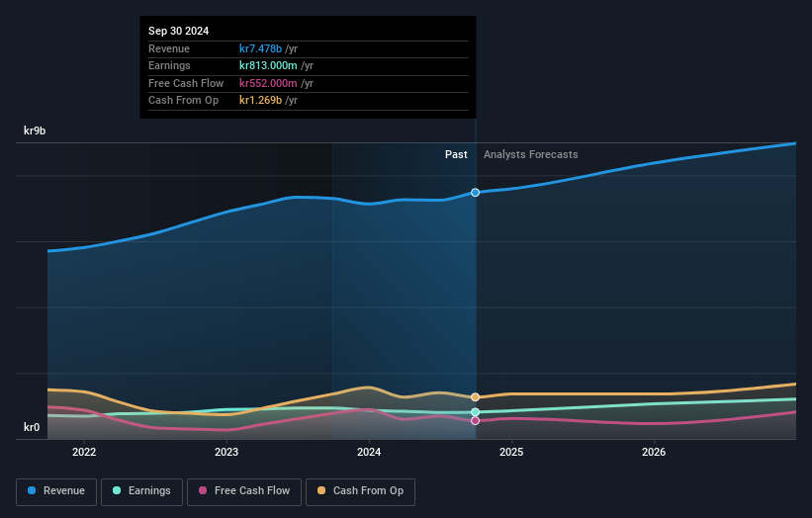Click the Cash From Op row label in tooltip

tap(183, 101)
